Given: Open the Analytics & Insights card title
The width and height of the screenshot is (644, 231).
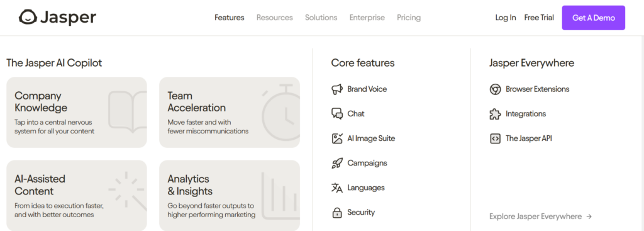Looking at the screenshot, I should (190, 185).
